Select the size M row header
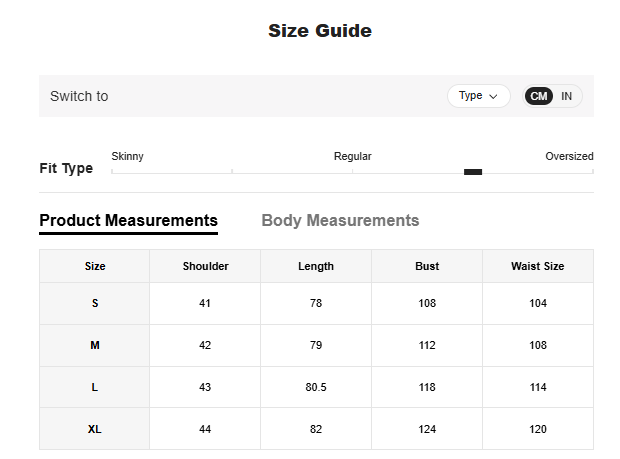Viewport: 620px width, 459px height. click(95, 345)
